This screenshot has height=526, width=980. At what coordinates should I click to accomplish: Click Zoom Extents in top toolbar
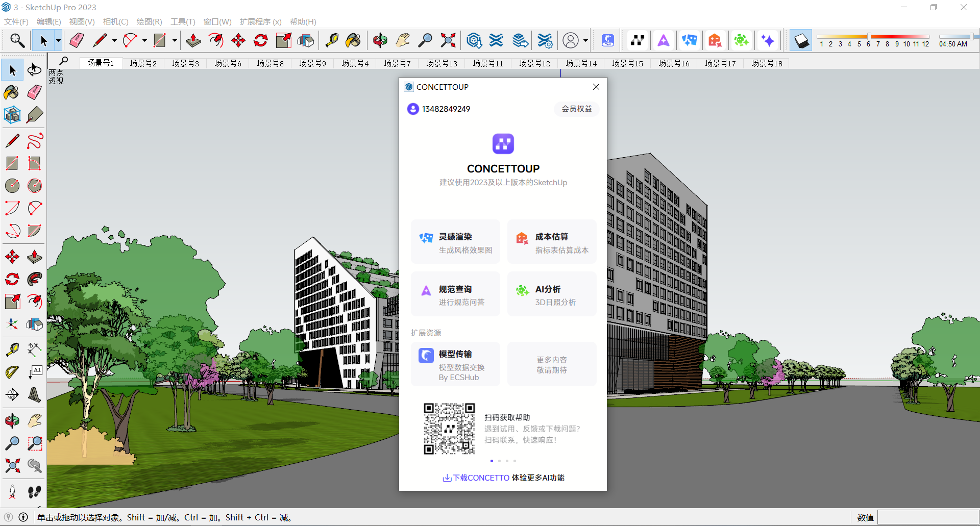[x=448, y=40]
